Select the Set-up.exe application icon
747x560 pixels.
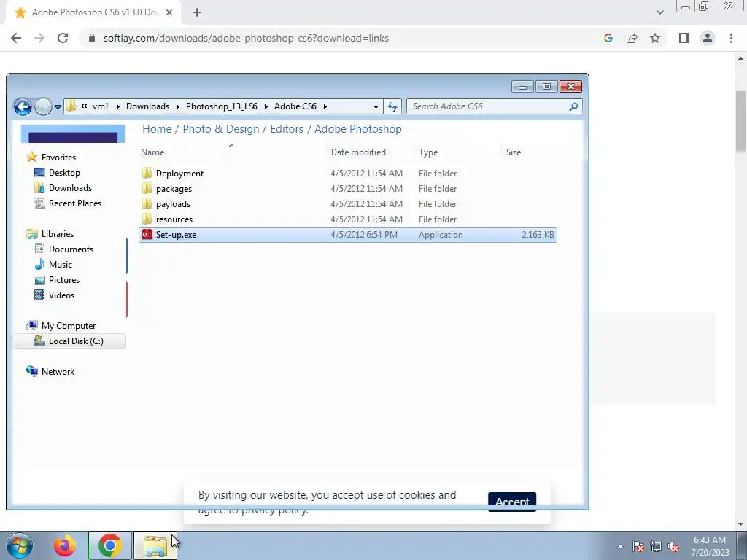click(147, 234)
